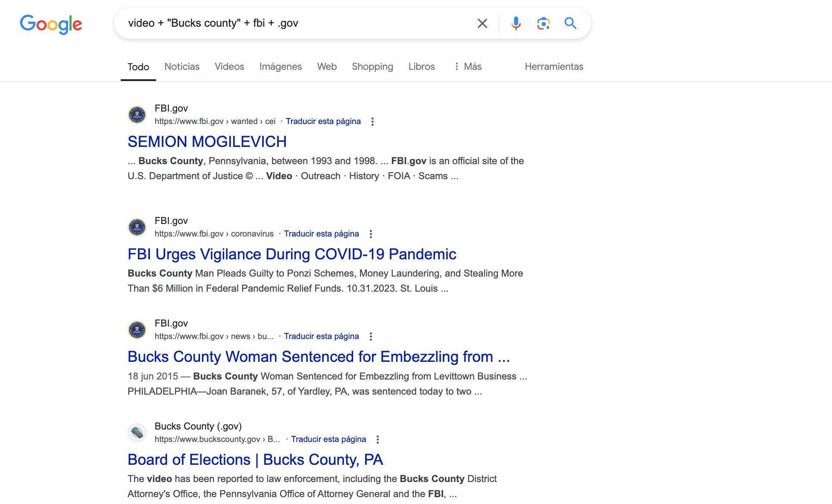Switch to the Imágenes tab
This screenshot has width=832, height=504.
(281, 66)
